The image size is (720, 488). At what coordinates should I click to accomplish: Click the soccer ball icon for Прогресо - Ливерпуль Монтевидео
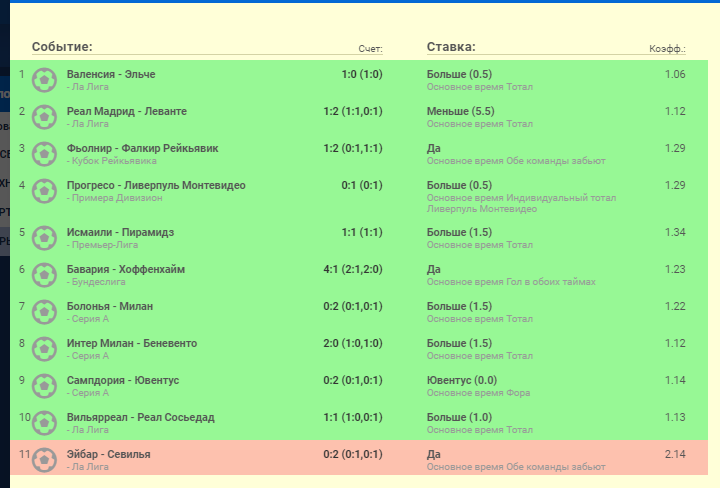click(44, 191)
